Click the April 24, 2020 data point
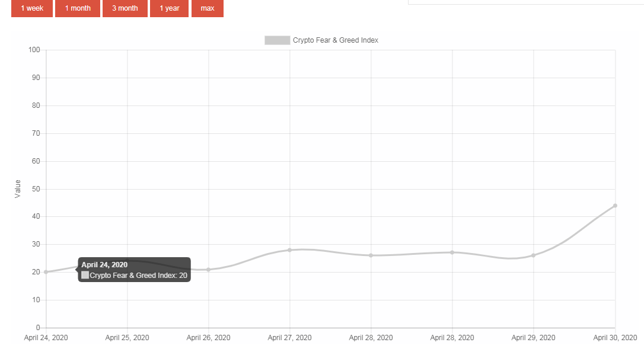644x352 pixels. point(46,272)
